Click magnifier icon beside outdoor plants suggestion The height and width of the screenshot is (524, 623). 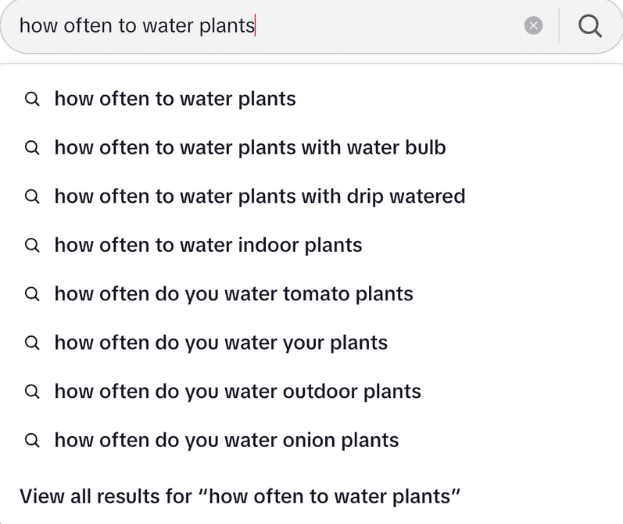(x=32, y=391)
